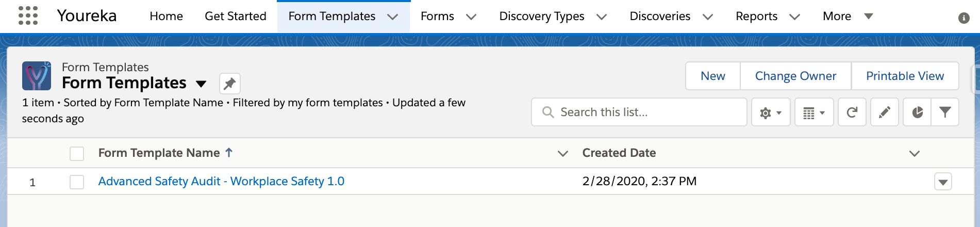Screen dimensions: 980x227
Task: Refresh the form templates list
Action: [x=852, y=112]
